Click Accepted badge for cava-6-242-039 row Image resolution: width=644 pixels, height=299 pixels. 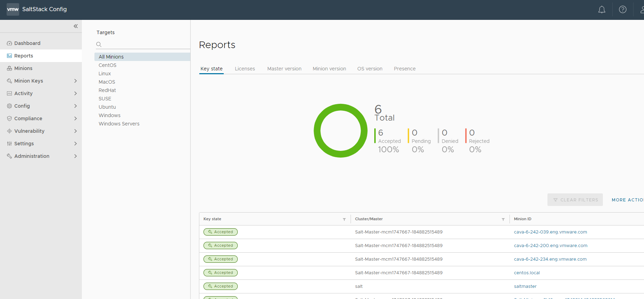click(221, 232)
